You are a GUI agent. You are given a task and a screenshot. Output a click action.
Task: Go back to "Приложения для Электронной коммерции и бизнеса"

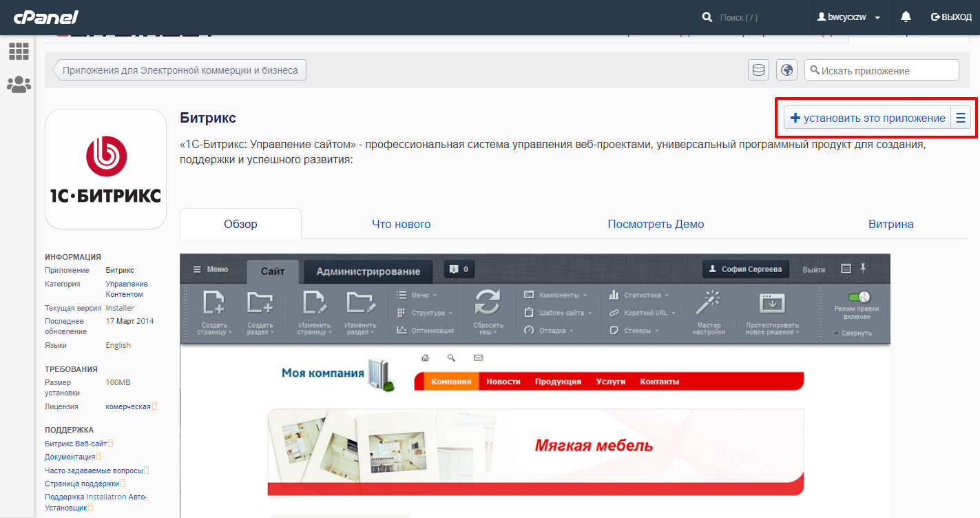pos(179,70)
